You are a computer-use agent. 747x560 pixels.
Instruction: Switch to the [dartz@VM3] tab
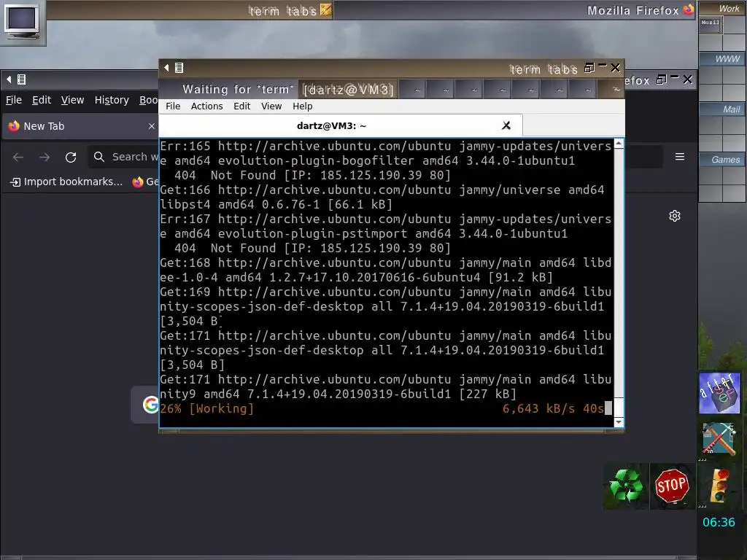point(348,90)
